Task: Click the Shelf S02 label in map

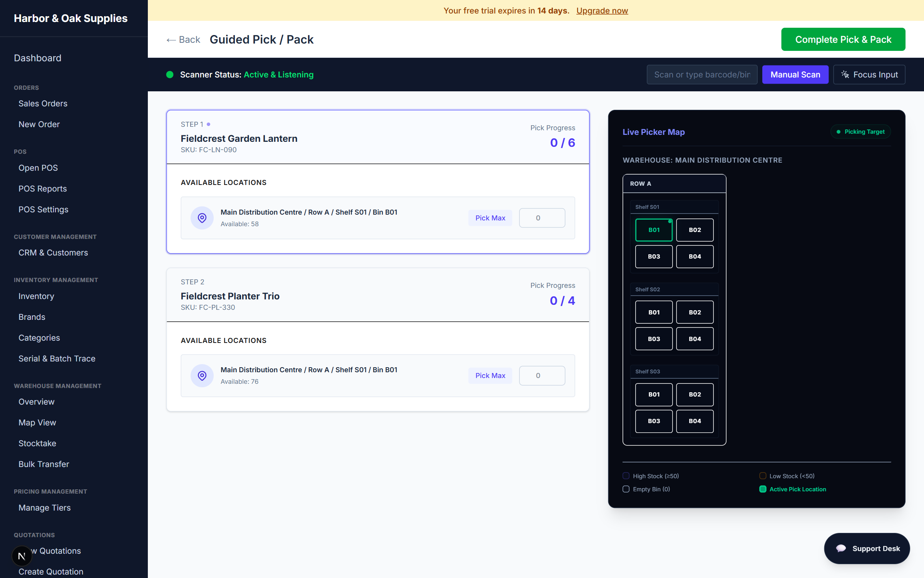Action: coord(648,289)
